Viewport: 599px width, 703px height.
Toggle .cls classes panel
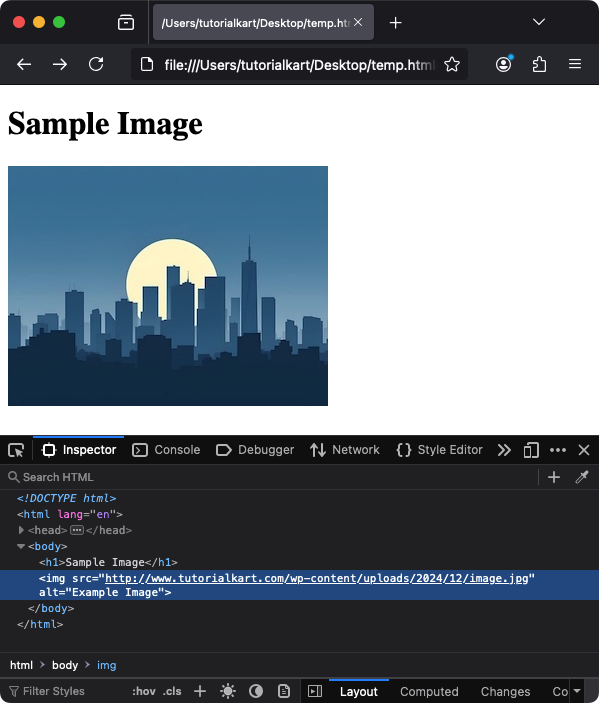(172, 691)
